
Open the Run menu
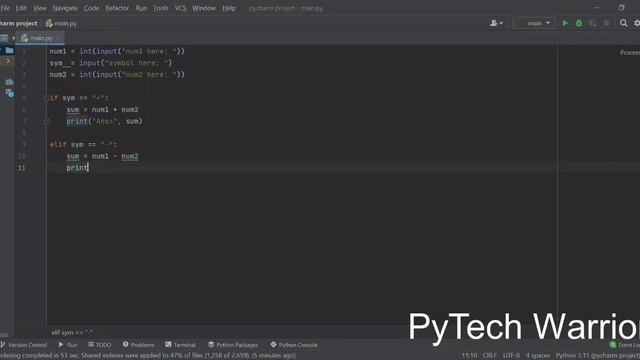coord(141,8)
